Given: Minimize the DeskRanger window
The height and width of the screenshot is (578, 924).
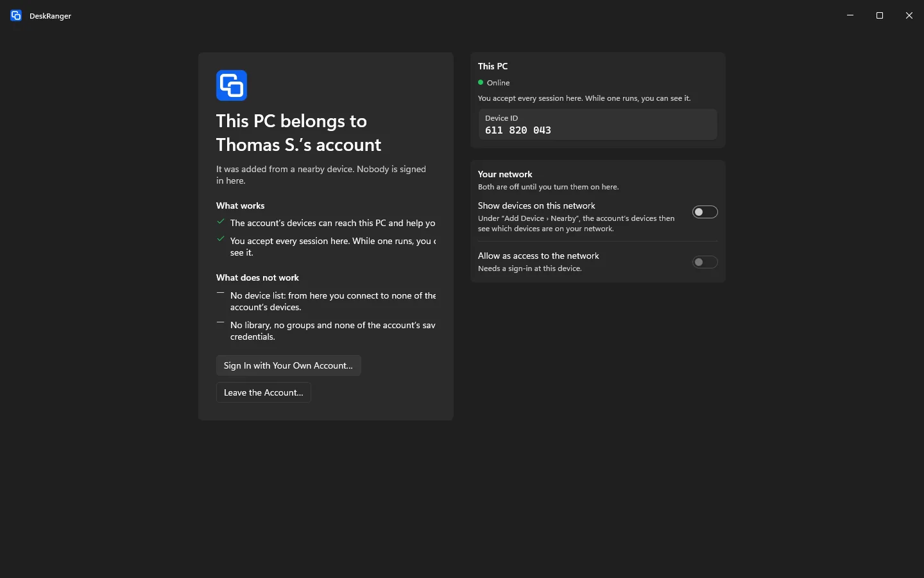Looking at the screenshot, I should [x=850, y=15].
